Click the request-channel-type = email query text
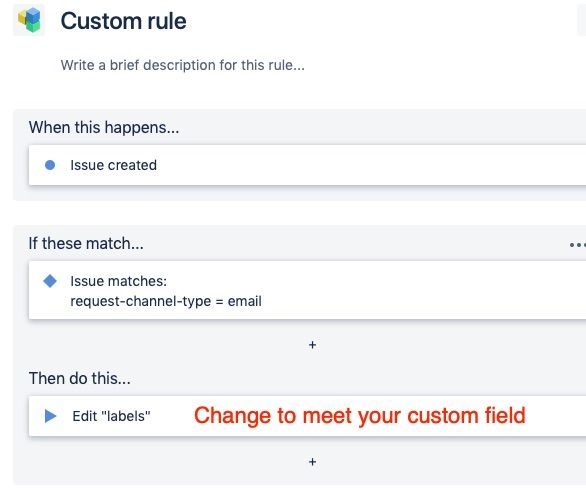This screenshot has width=586, height=490. 166,301
